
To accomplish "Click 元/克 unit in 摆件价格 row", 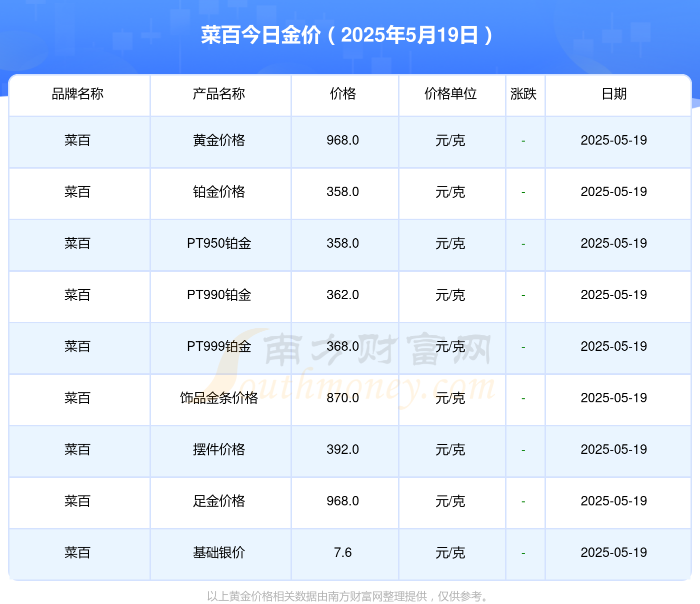I will 450,449.
